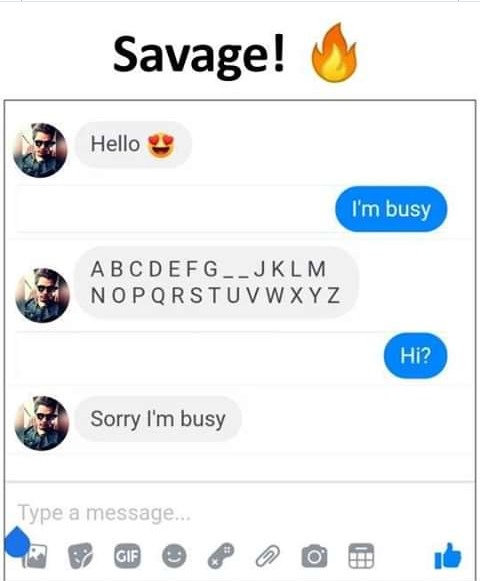This screenshot has width=480, height=581.
Task: Open the camera icon
Action: 314,556
